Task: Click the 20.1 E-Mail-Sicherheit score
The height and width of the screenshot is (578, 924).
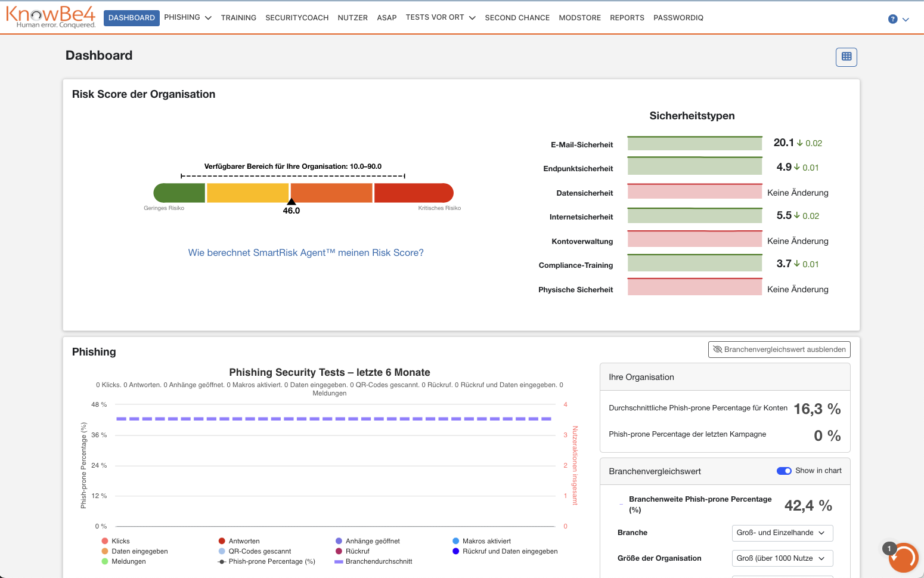Action: tap(784, 143)
